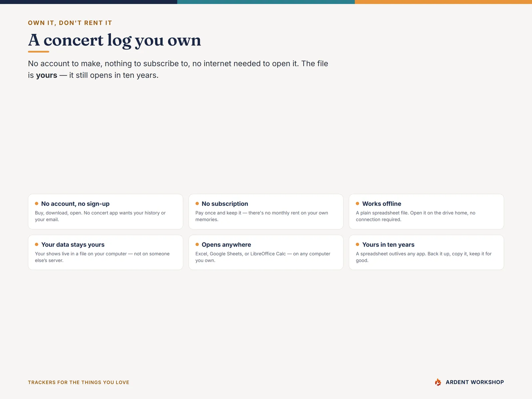The width and height of the screenshot is (532, 399).
Task: Click the text 'Your shows live in a file...'
Action: (102, 257)
